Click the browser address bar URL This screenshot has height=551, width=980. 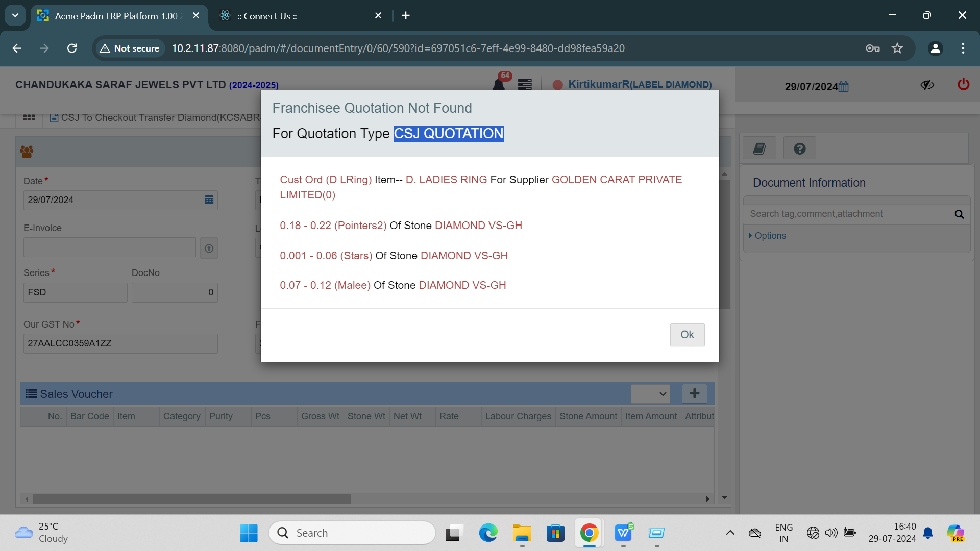[398, 48]
